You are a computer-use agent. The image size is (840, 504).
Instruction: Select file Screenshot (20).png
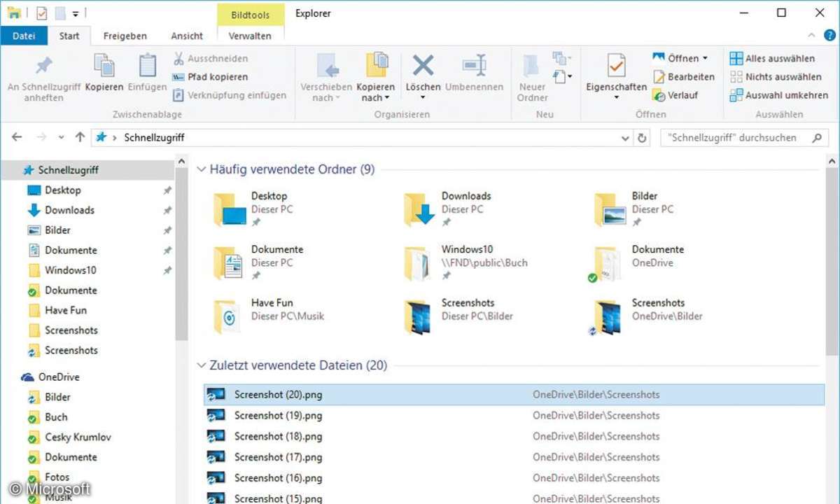coord(514,395)
